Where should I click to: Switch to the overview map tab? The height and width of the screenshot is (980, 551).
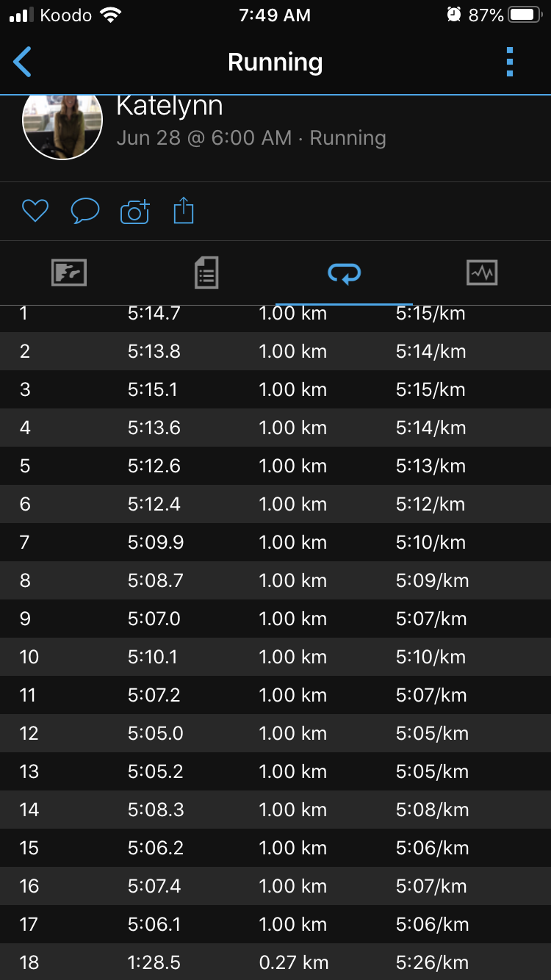(x=69, y=273)
